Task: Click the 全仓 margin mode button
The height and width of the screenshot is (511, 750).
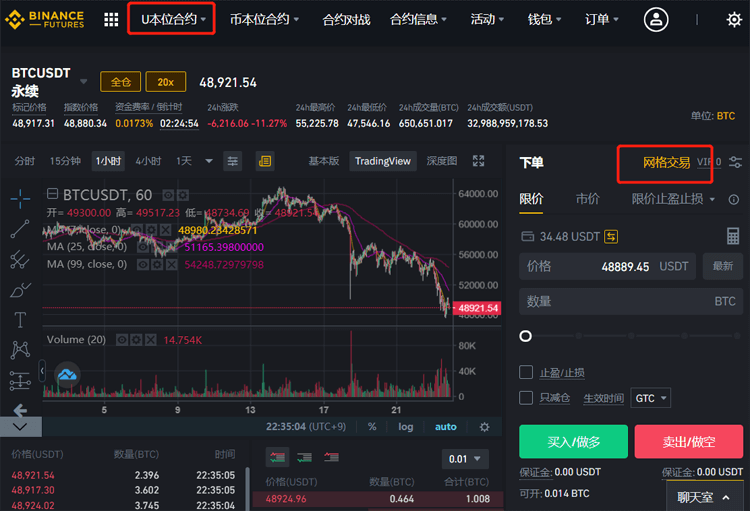Action: pos(121,82)
